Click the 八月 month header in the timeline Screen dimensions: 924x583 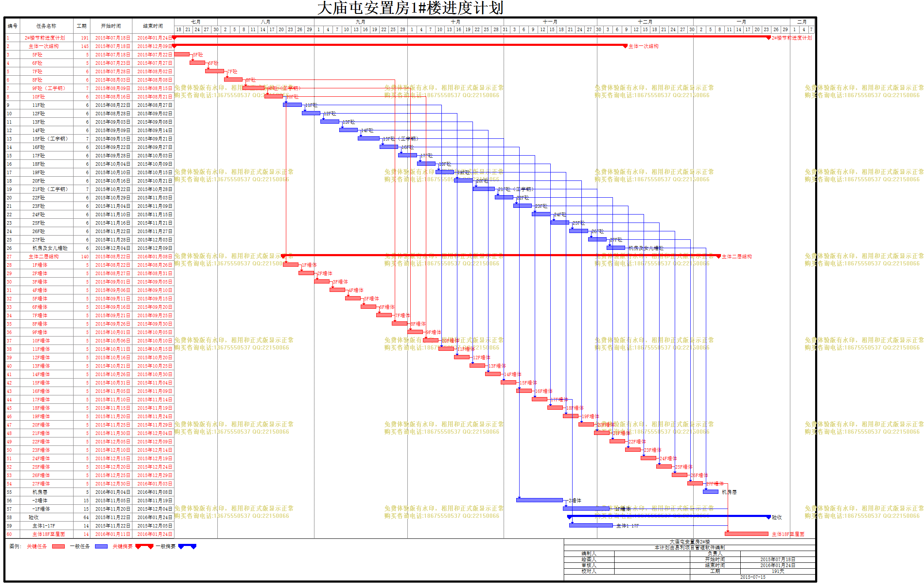(x=266, y=22)
